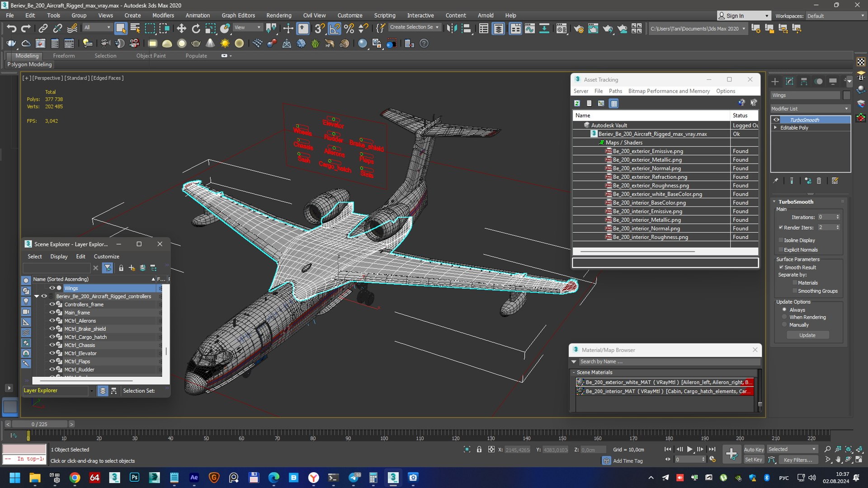Image resolution: width=868 pixels, height=488 pixels.
Task: Click the Pin Stack icon
Action: [x=776, y=181]
